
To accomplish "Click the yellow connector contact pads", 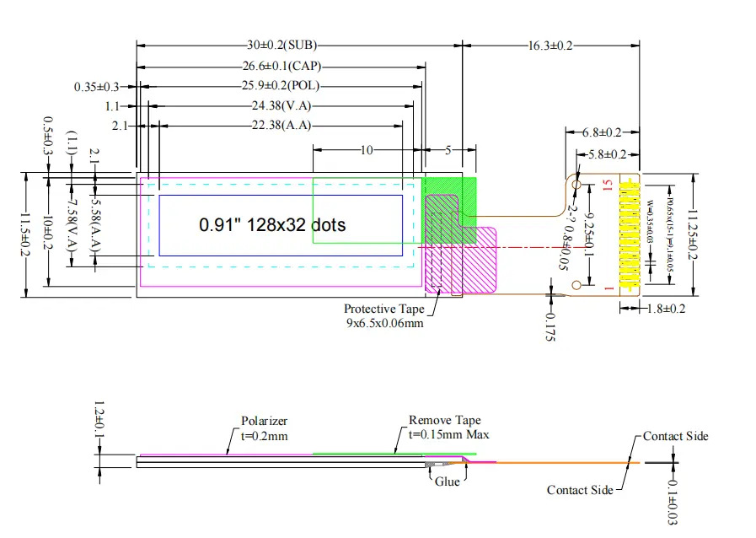I will [630, 234].
